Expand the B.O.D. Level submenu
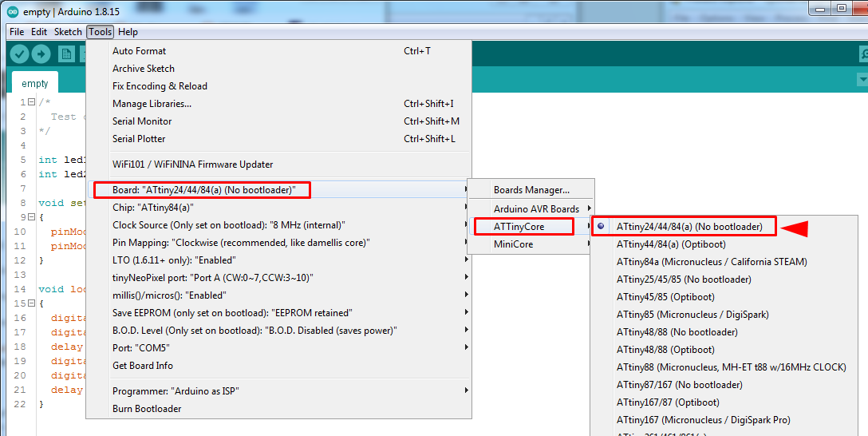 click(278, 331)
